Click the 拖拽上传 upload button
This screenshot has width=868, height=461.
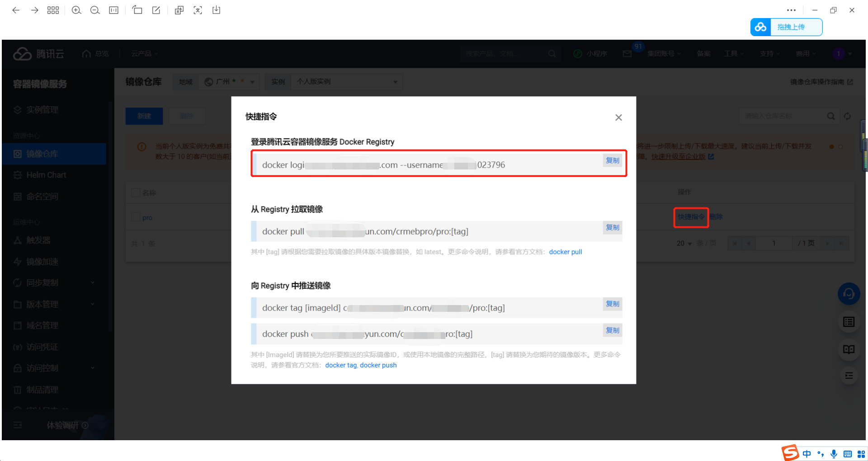point(786,27)
